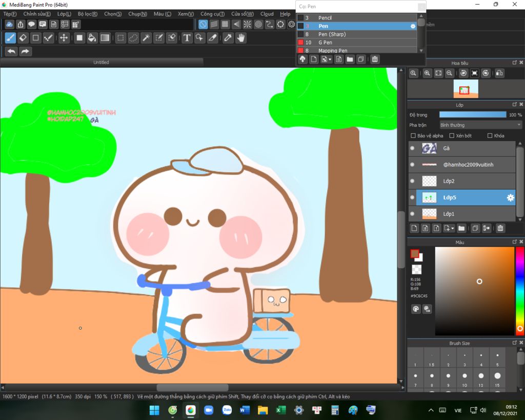This screenshot has width=525, height=420.
Task: Select the Text tool
Action: 187,38
